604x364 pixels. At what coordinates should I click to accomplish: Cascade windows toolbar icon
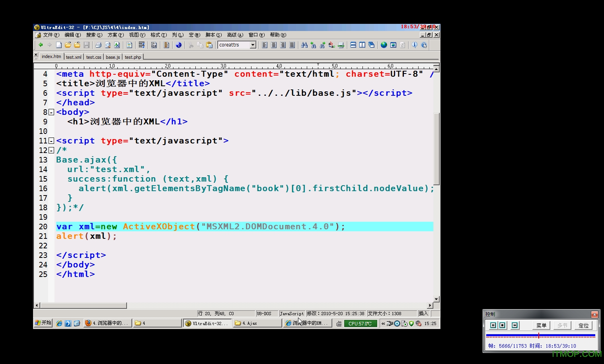pos(371,45)
